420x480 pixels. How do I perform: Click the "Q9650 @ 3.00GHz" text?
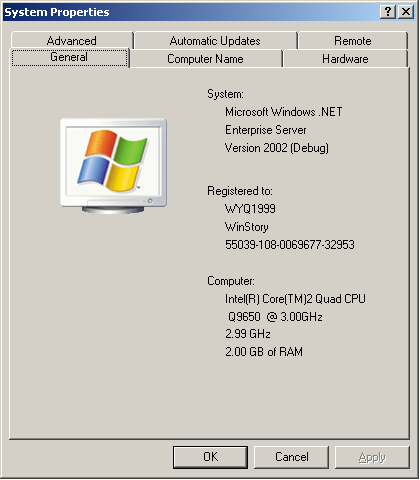click(275, 316)
